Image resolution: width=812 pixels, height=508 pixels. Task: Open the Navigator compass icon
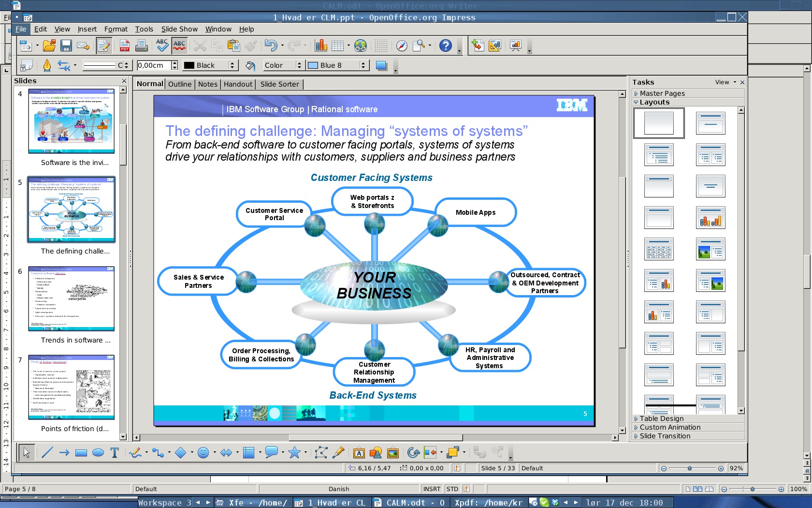coord(402,46)
